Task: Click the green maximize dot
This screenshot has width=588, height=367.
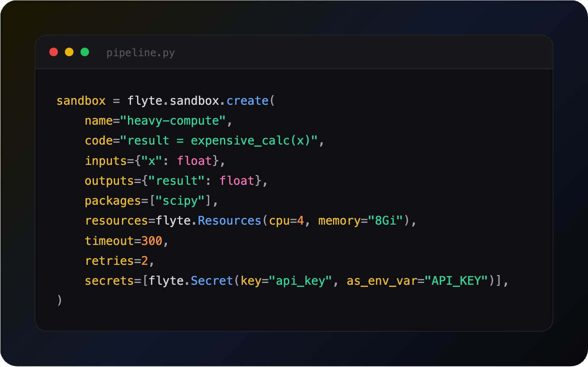Action: 85,52
